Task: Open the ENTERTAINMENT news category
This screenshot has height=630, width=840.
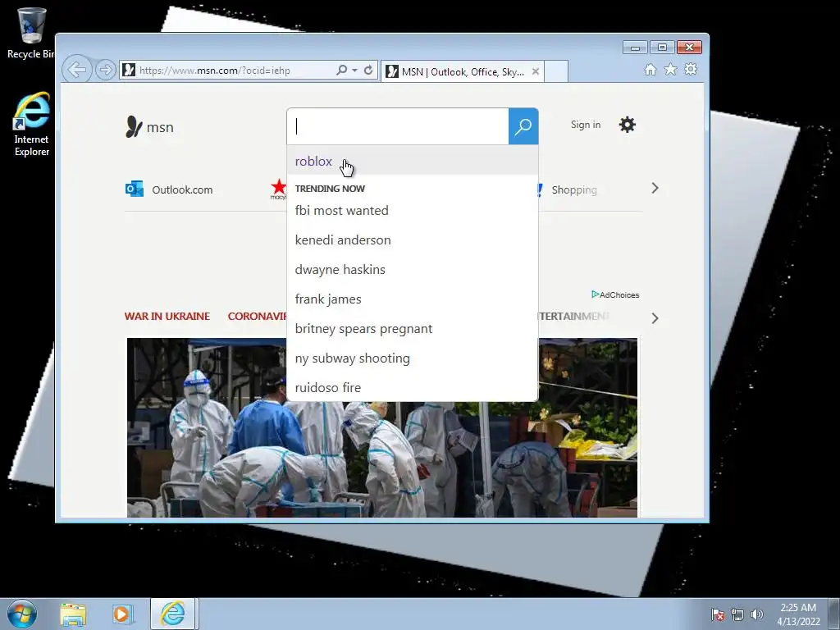Action: coord(574,316)
